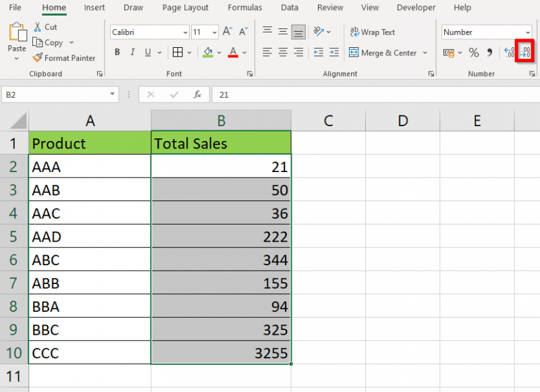Open the Data ribbon tab

(x=289, y=7)
